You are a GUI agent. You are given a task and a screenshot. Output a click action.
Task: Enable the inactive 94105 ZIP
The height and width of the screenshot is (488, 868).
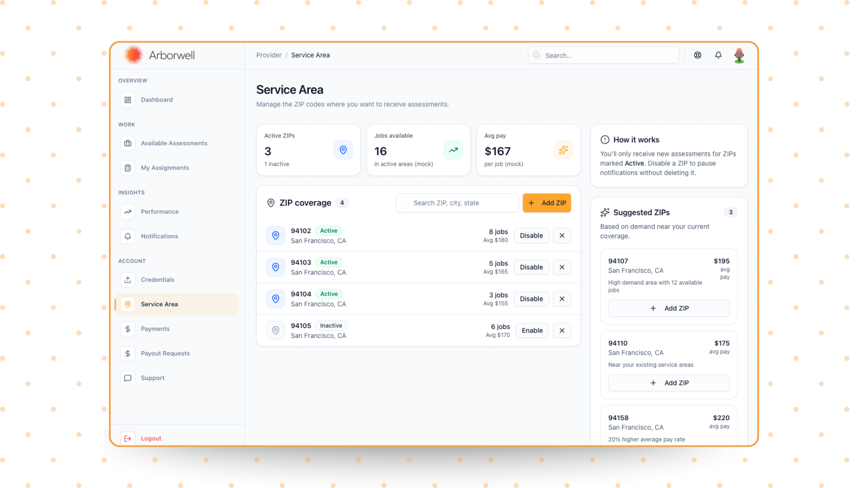[x=532, y=330]
